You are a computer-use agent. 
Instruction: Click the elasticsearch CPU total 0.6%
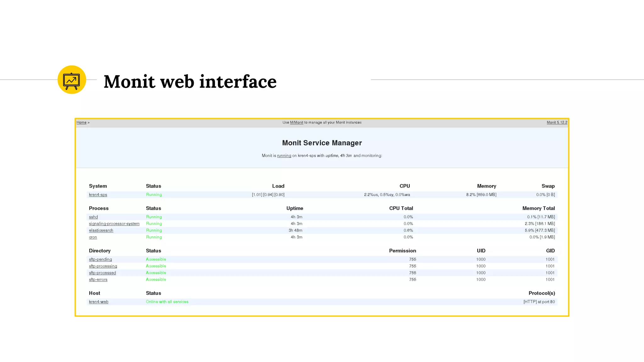[x=408, y=230]
